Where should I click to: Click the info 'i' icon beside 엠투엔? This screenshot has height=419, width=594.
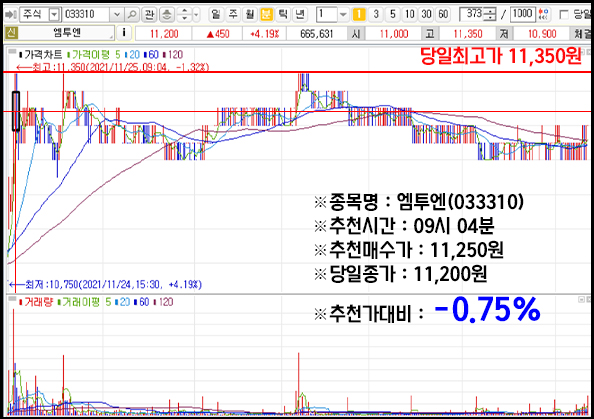pyautogui.click(x=124, y=33)
